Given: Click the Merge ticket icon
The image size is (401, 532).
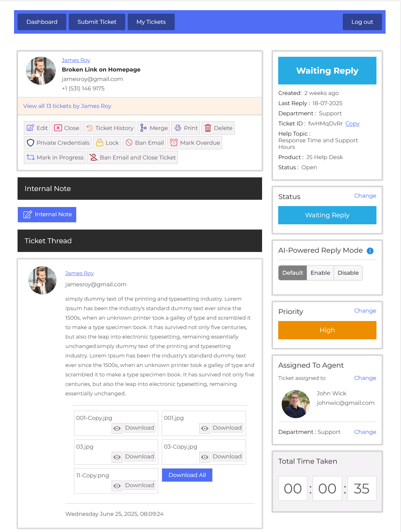Looking at the screenshot, I should pos(143,128).
